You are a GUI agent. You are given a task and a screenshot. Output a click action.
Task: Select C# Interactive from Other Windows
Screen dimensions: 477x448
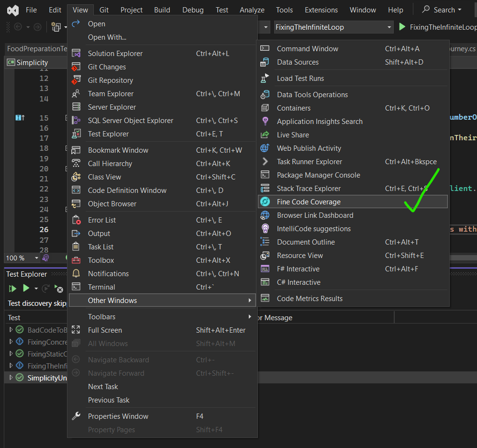(353, 282)
